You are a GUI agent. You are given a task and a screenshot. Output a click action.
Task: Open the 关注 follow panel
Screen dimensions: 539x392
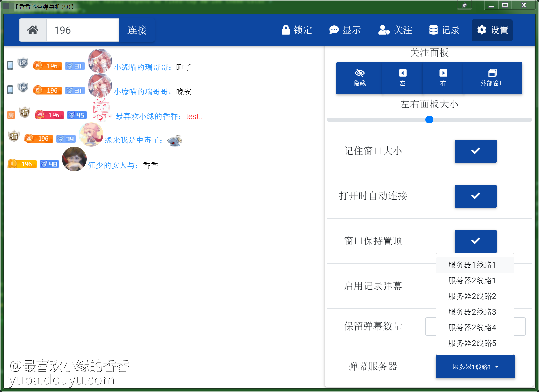(x=395, y=30)
